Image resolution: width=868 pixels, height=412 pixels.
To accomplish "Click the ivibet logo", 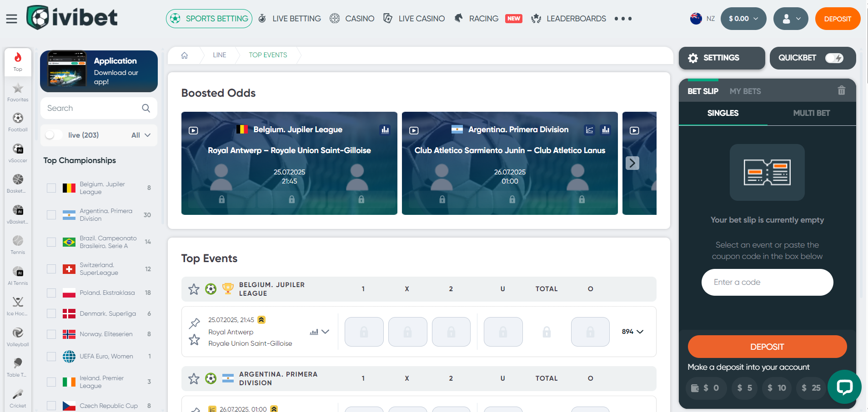I will (72, 18).
